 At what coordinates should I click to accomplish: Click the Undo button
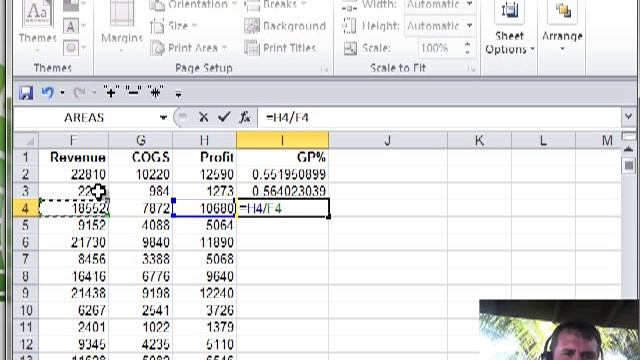coord(47,93)
